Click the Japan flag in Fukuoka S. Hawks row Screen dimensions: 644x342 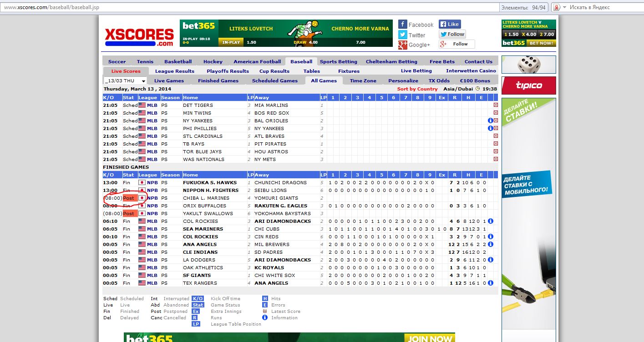point(142,182)
